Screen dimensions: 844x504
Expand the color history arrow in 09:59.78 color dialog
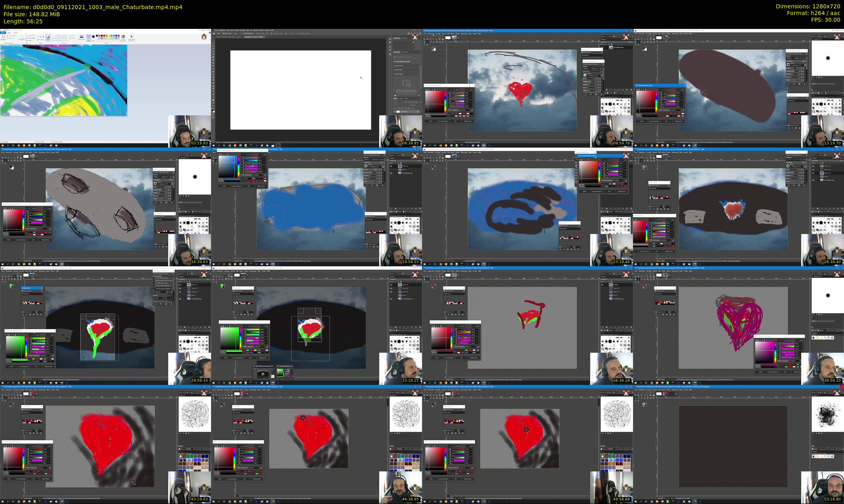(449, 115)
